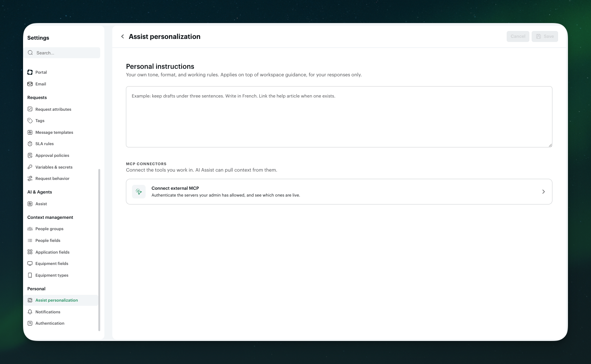Click the Tags label icon
Screen dimensions: 591x364
30,121
